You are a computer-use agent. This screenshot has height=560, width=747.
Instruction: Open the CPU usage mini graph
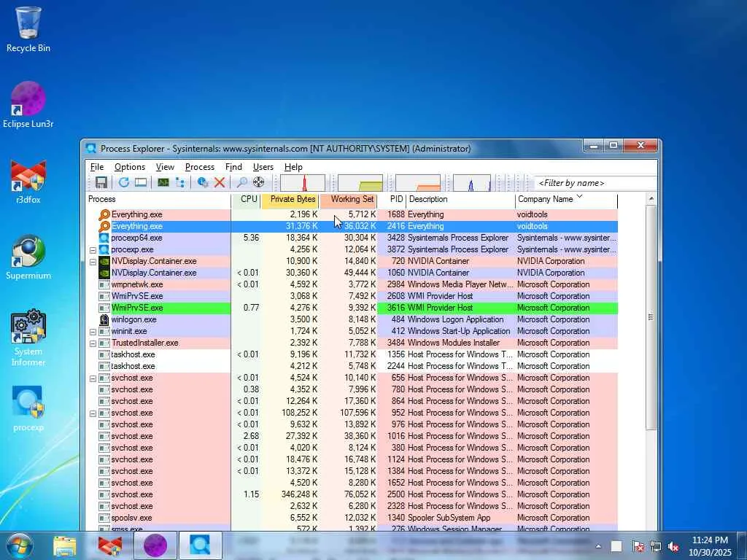point(303,183)
